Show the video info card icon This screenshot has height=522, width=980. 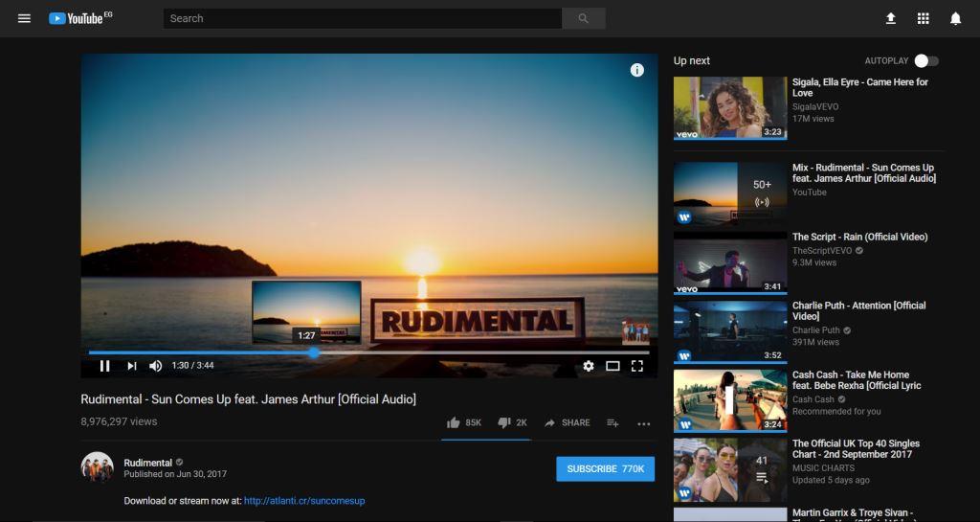tap(636, 70)
